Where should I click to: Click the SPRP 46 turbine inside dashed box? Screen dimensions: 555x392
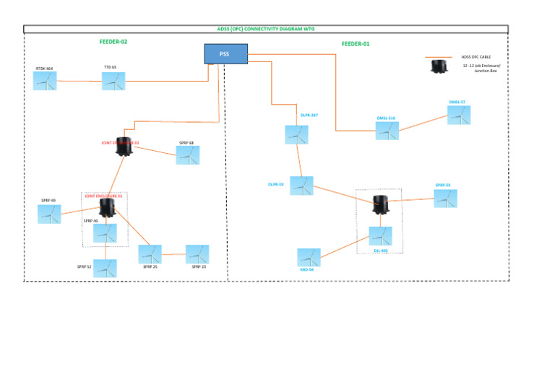(105, 233)
